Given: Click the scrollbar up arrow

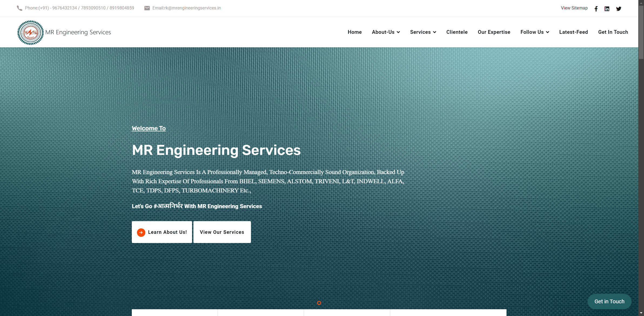Looking at the screenshot, I should pyautogui.click(x=641, y=3).
